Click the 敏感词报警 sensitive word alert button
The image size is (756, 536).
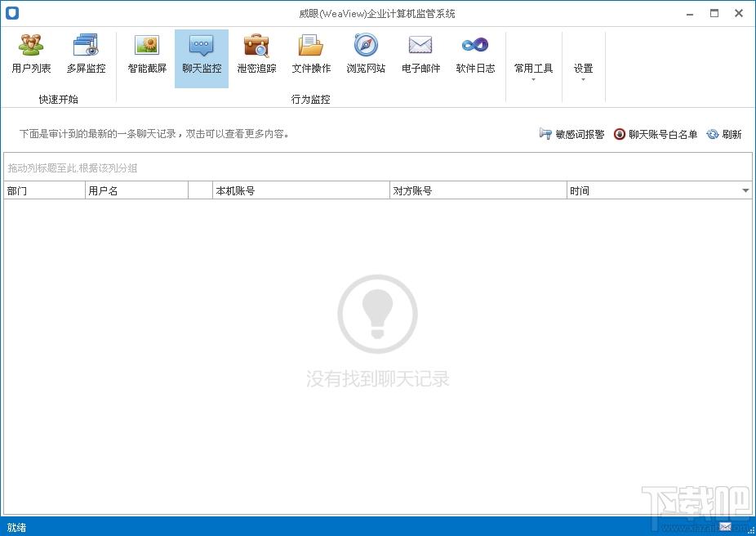point(571,135)
